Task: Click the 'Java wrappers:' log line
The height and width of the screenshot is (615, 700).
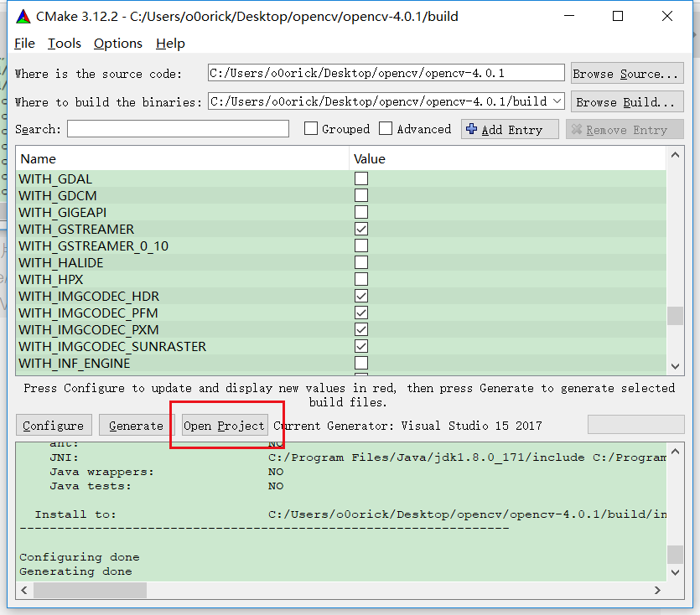Action: click(x=101, y=472)
